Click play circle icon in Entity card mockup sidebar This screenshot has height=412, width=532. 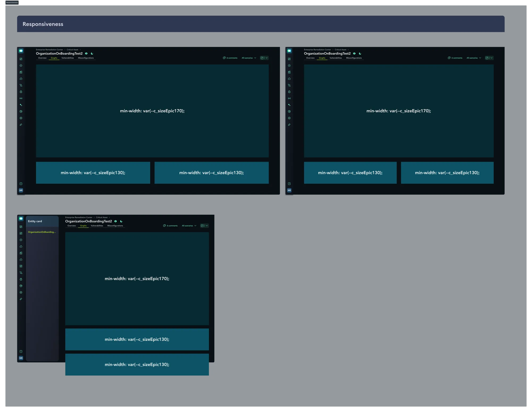[21, 240]
